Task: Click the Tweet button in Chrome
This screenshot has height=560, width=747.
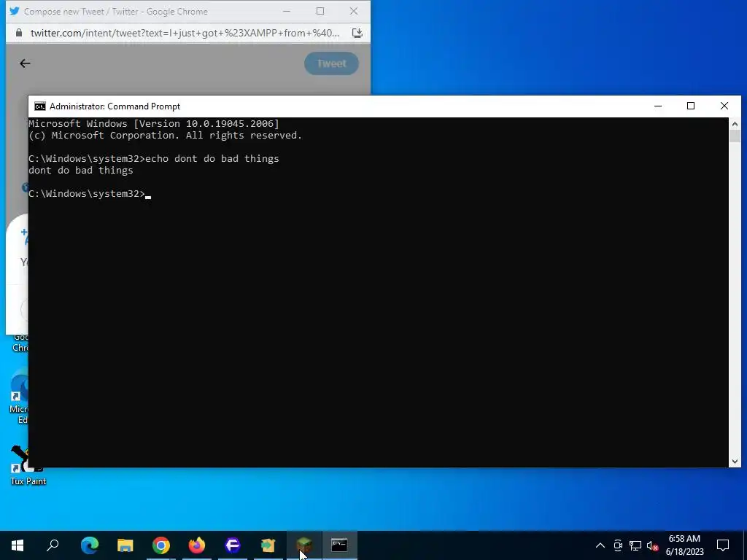Action: coord(332,63)
